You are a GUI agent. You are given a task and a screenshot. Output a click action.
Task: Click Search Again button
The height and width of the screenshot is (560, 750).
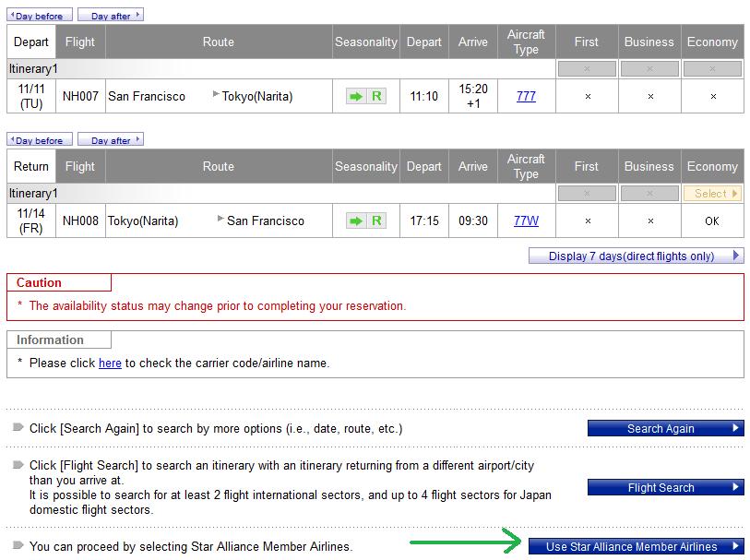click(665, 428)
